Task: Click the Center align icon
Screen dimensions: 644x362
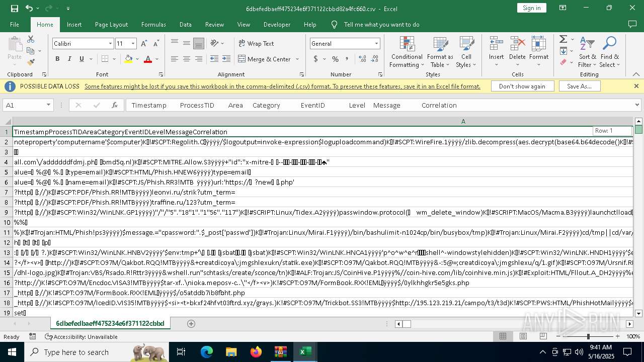Action: pos(187,59)
